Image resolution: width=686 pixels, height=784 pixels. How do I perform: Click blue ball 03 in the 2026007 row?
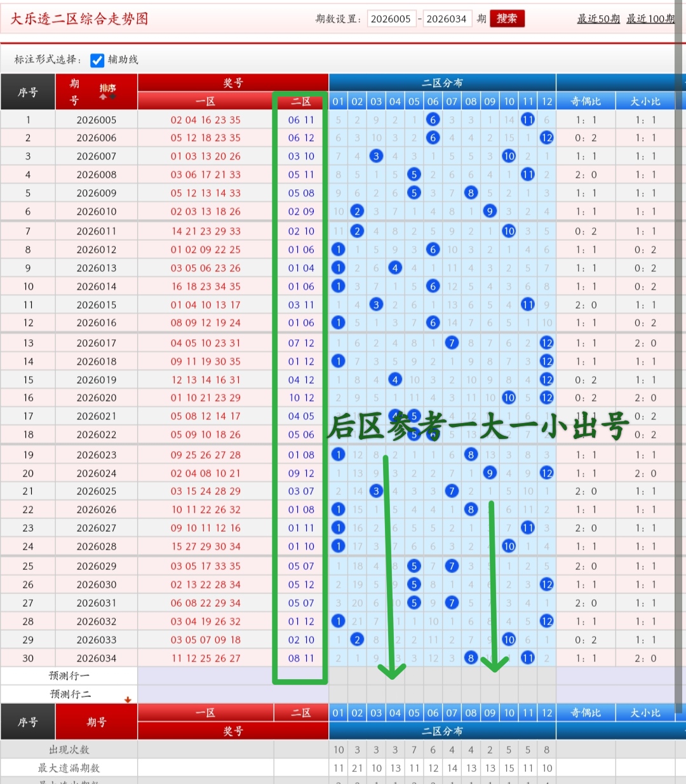click(376, 156)
